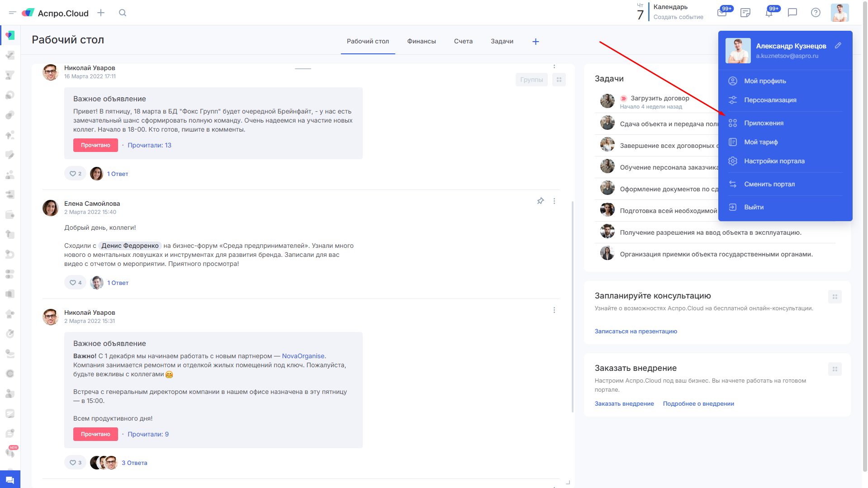Click Записаться на презентацию link
The image size is (868, 488).
pos(636,331)
